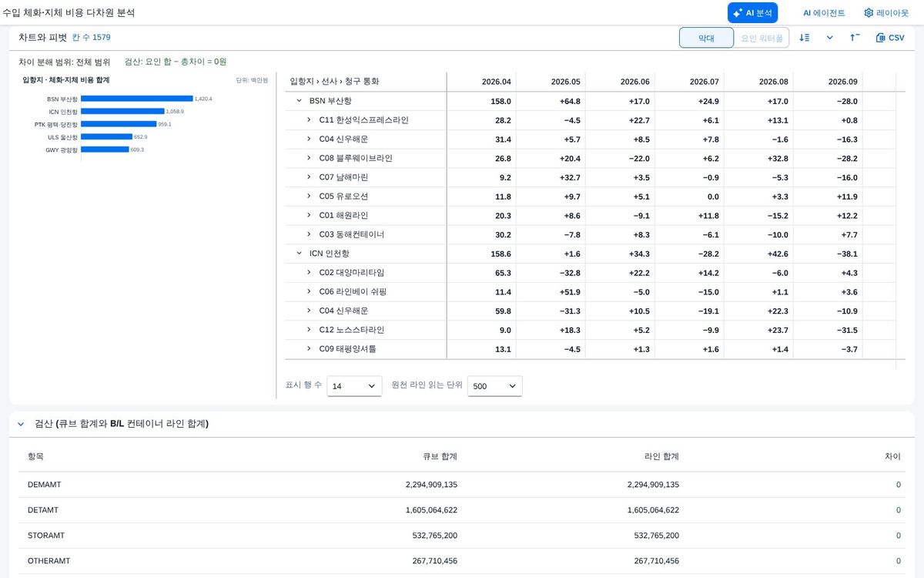Collapse the BSN 부산항 port group
The image size is (924, 578).
(300, 101)
